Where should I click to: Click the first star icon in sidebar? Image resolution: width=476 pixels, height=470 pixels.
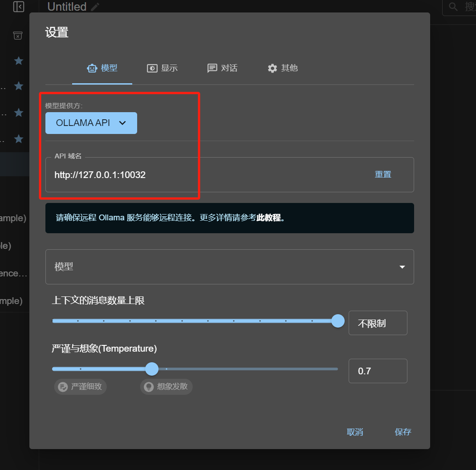click(x=19, y=61)
